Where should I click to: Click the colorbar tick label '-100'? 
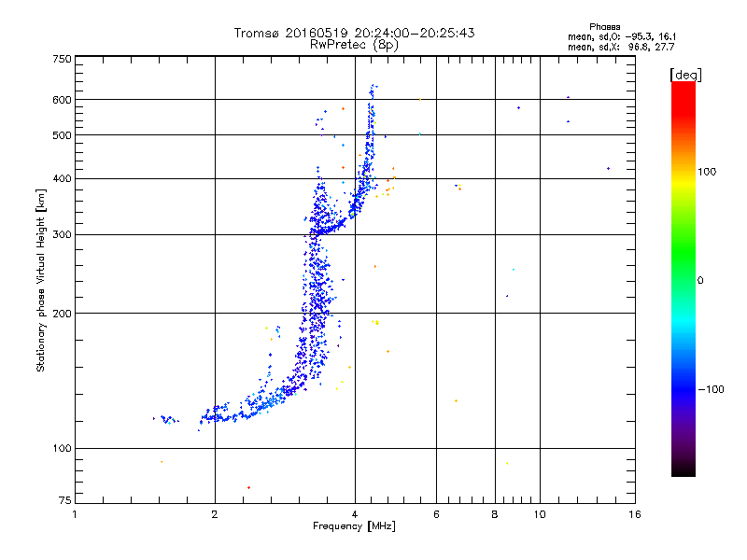click(x=711, y=389)
